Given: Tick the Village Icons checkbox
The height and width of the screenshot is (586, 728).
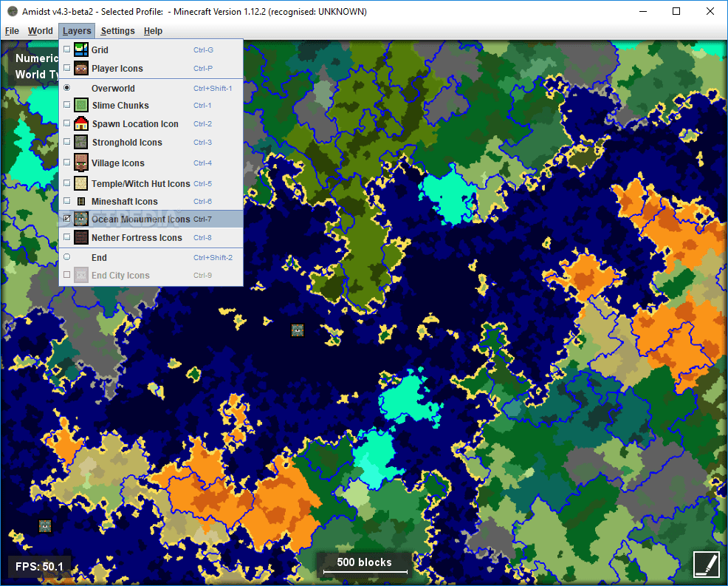Looking at the screenshot, I should [67, 163].
